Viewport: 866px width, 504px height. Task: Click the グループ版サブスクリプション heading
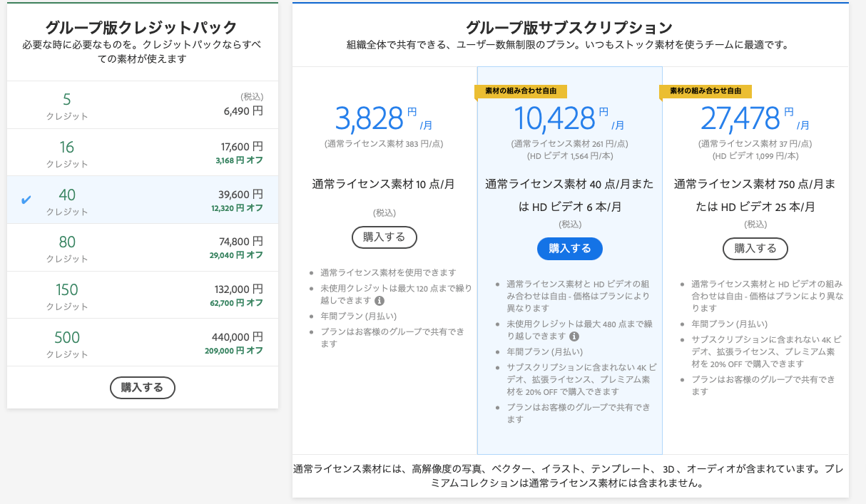pos(569,28)
